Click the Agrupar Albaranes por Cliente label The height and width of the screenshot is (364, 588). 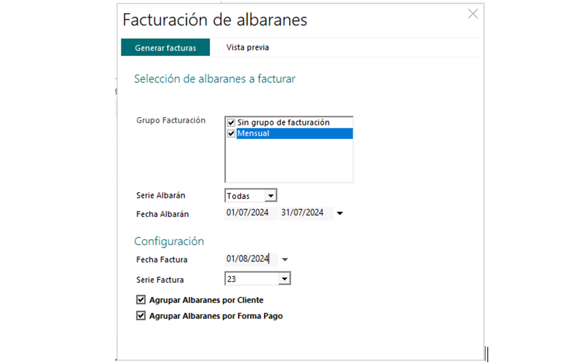(x=206, y=301)
